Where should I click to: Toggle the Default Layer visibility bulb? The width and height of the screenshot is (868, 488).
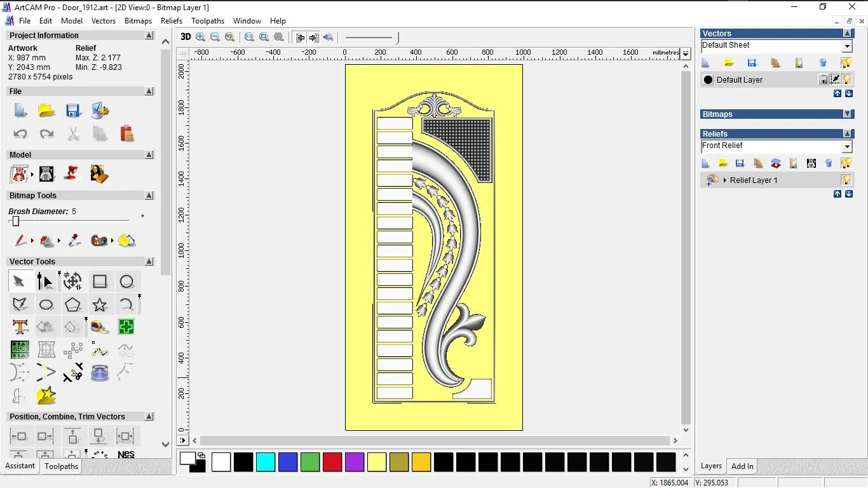[846, 79]
